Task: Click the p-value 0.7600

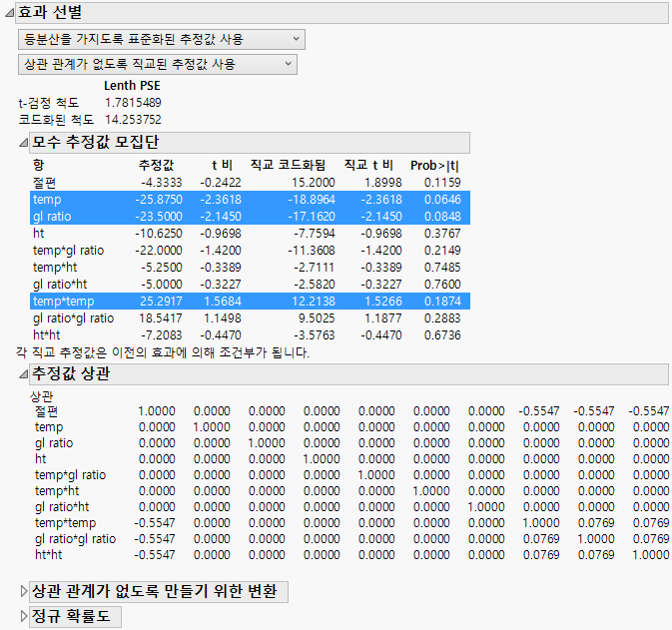Action: tap(442, 285)
